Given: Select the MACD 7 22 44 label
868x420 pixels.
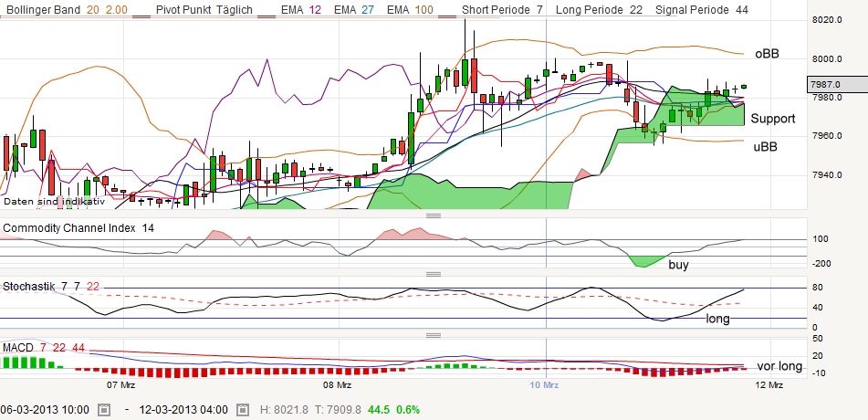Looking at the screenshot, I should pyautogui.click(x=44, y=348).
